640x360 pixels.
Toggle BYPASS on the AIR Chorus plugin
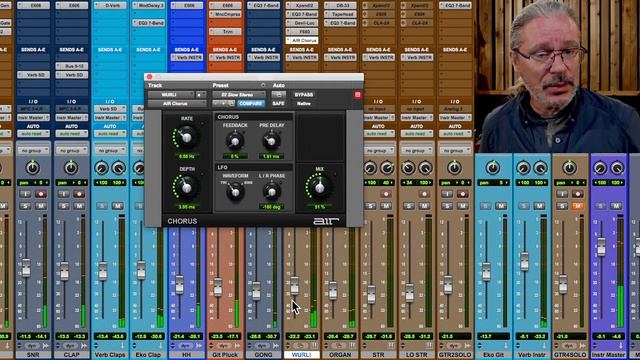tap(304, 95)
